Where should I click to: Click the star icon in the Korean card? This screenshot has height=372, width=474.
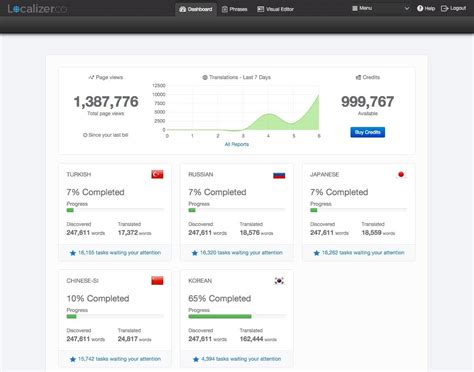tap(196, 359)
